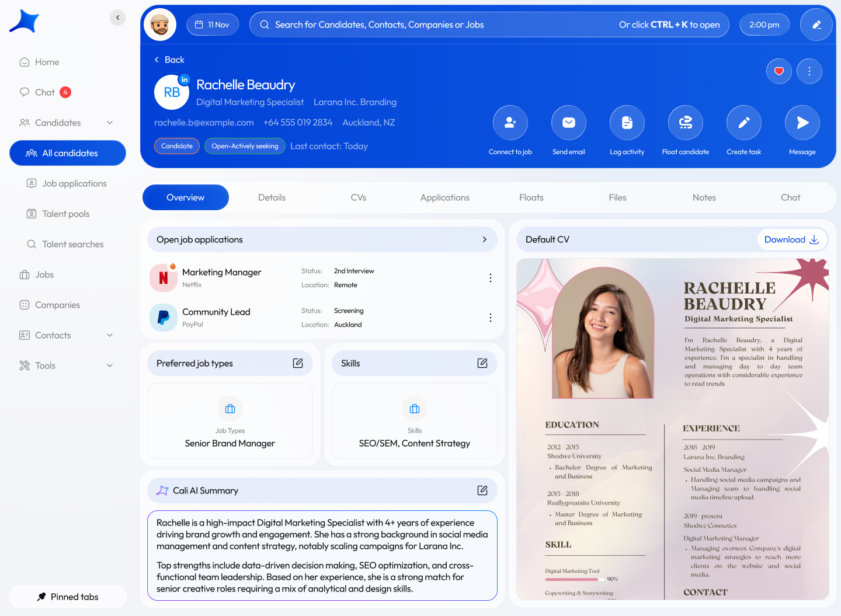Screen dimensions: 841x616
Task: Edit the Preferred job types section
Action: pyautogui.click(x=298, y=363)
